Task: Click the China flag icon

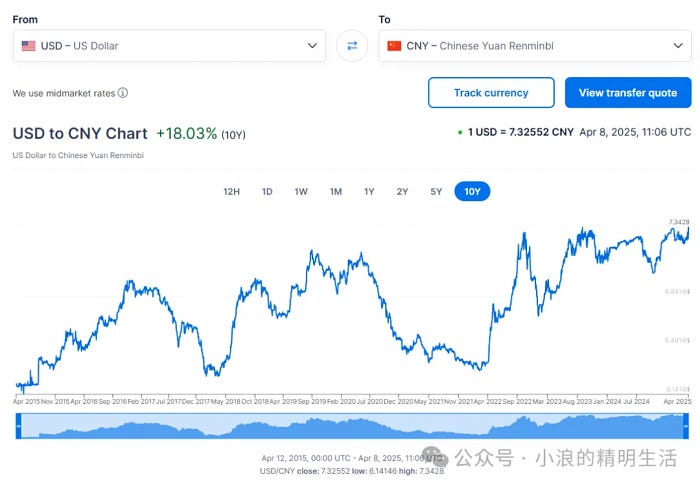Action: point(394,46)
